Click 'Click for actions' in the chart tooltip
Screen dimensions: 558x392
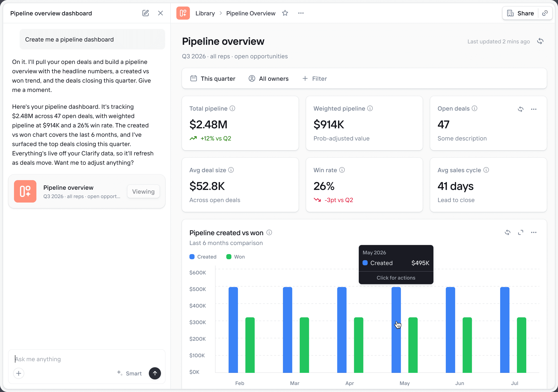point(396,278)
